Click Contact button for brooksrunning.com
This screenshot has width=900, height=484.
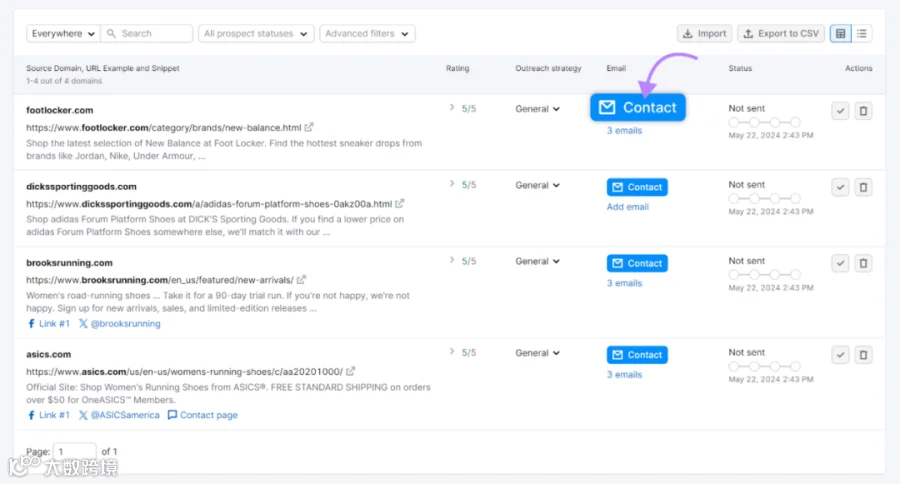(x=637, y=263)
